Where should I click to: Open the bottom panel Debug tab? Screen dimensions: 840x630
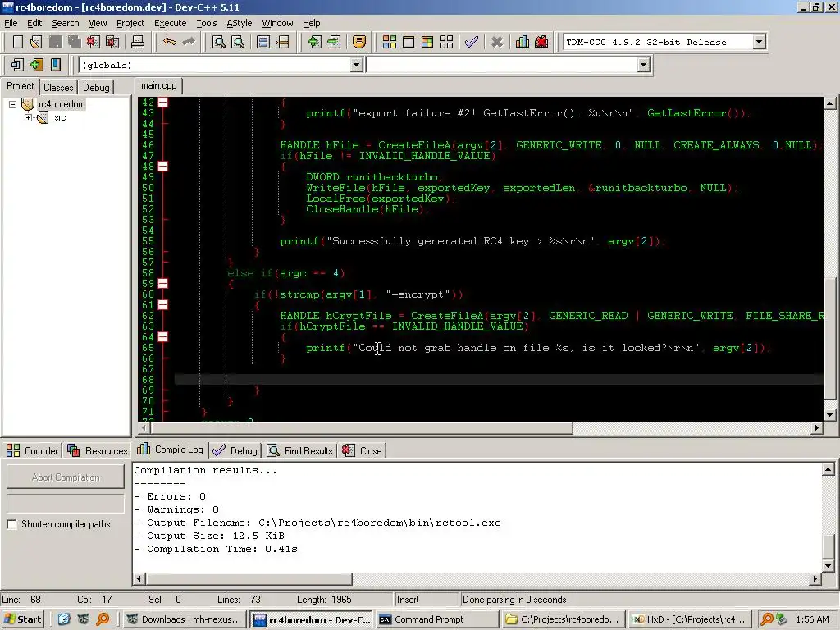(235, 450)
